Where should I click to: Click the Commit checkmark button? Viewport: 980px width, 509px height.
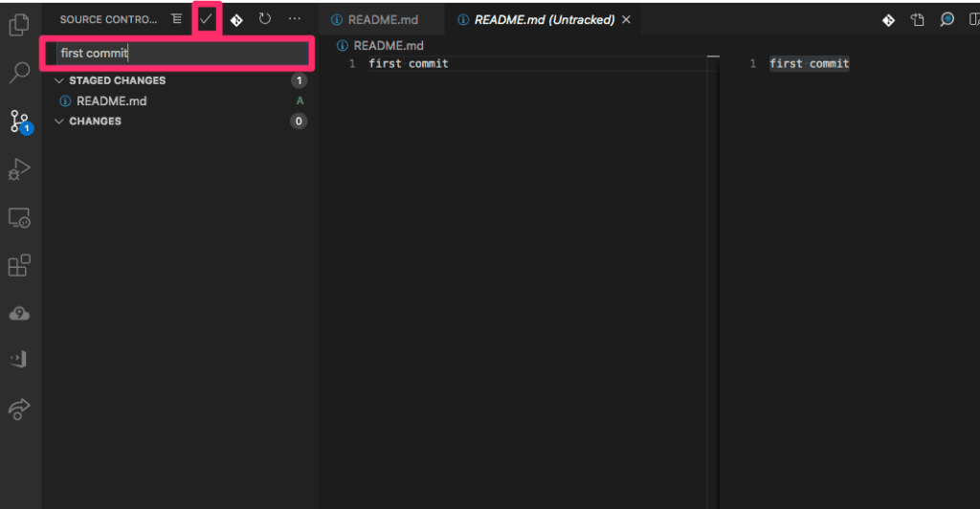207,19
